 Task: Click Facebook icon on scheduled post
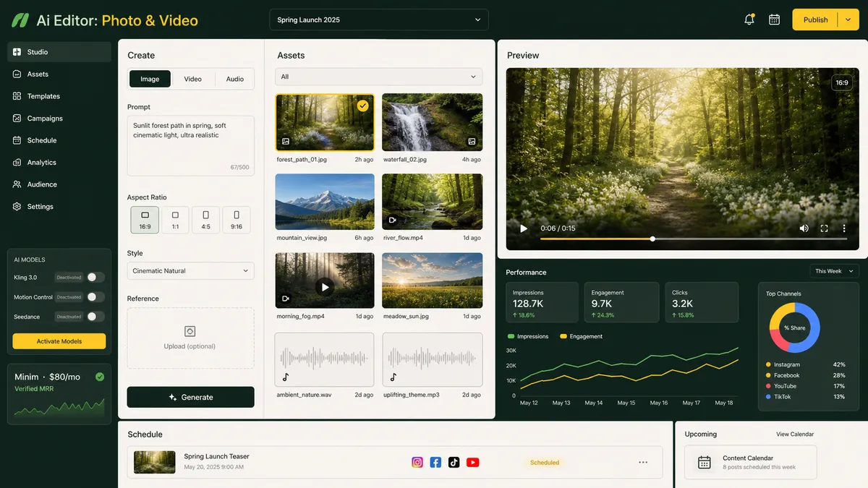click(x=435, y=463)
